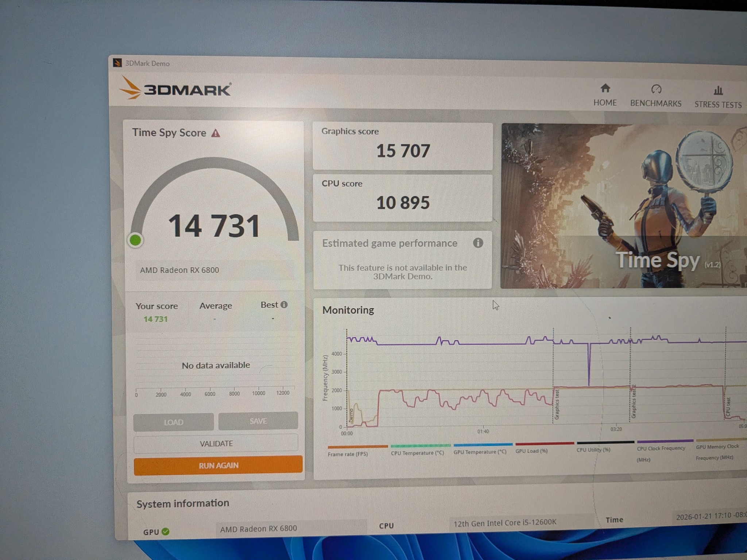The height and width of the screenshot is (560, 747).
Task: Click the green score indicator dot
Action: coord(135,240)
